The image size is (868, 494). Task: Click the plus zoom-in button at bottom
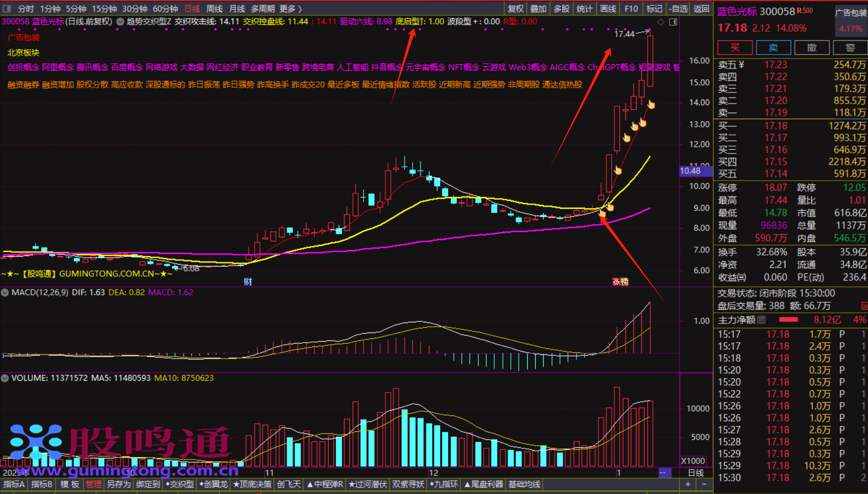[x=688, y=484]
